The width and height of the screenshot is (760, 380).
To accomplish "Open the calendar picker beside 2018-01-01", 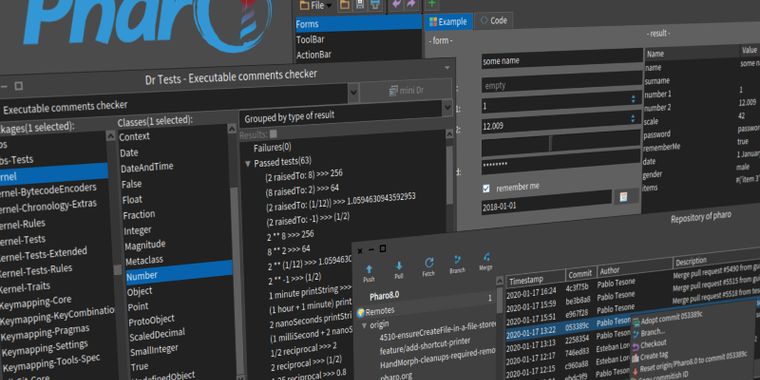I will tap(624, 196).
